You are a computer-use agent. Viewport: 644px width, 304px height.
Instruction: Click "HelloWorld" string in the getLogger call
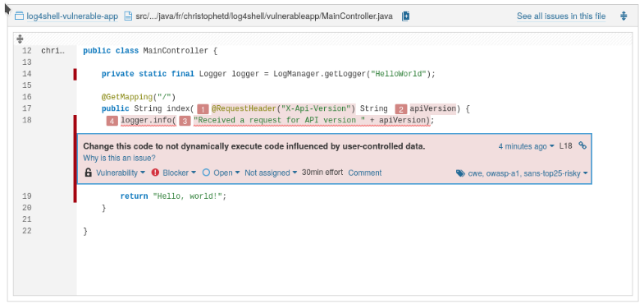(399, 74)
